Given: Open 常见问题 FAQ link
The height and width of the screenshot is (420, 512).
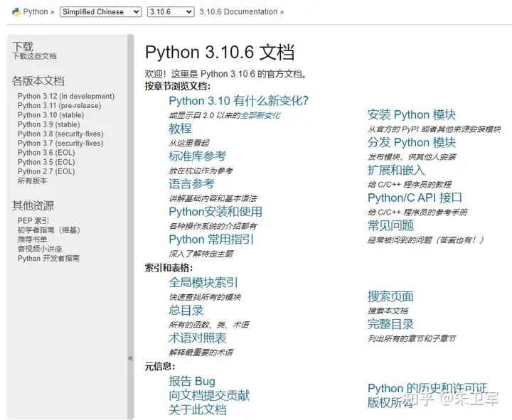Looking at the screenshot, I should 390,225.
